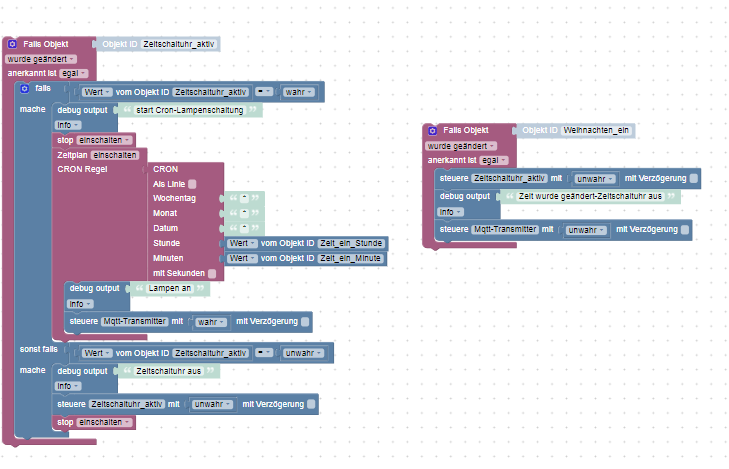Select Zeitschaltuhr_aktiv in falls condition
729x469 pixels.
(x=211, y=92)
